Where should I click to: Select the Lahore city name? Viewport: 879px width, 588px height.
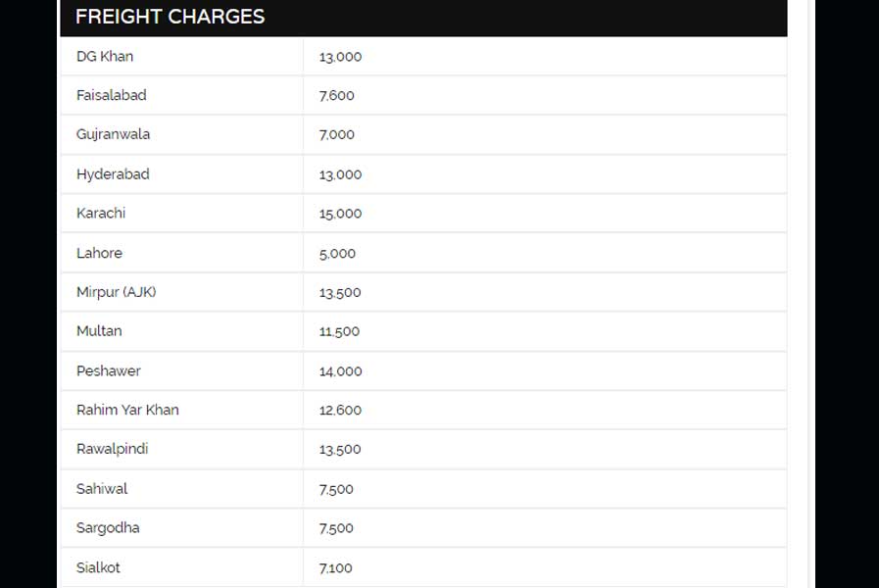click(x=99, y=253)
